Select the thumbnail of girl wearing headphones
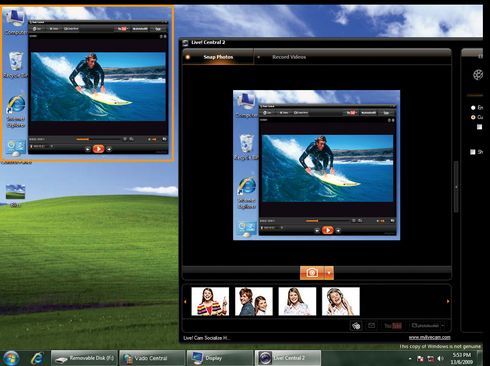Image resolution: width=490 pixels, height=366 pixels. [341, 301]
